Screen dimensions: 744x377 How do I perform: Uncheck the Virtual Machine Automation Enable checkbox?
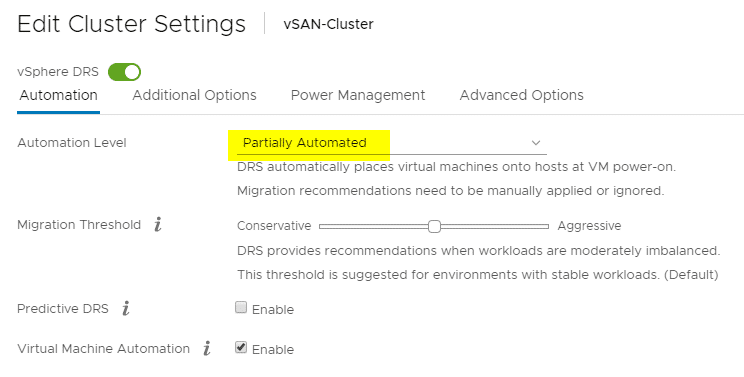pyautogui.click(x=241, y=348)
